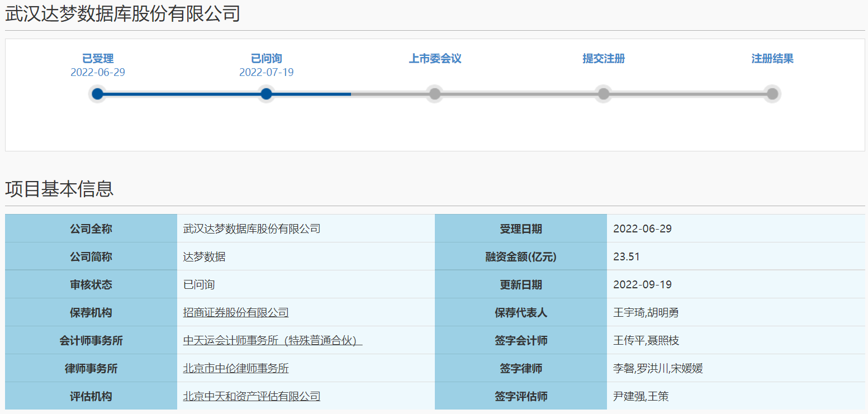
Task: Open the 招商证券股份有限公司 sponsor link
Action: pos(236,312)
